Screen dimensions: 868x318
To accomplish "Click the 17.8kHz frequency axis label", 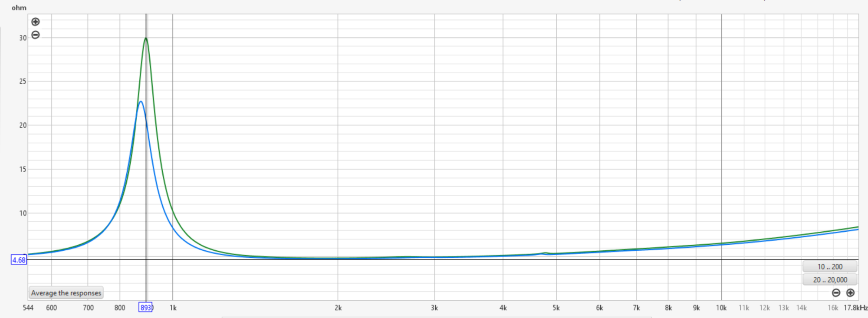I will click(855, 308).
